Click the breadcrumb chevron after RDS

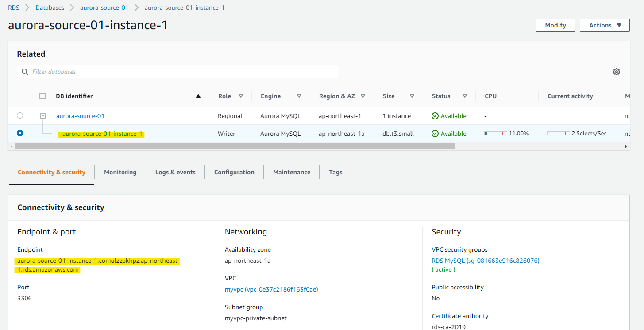(27, 8)
